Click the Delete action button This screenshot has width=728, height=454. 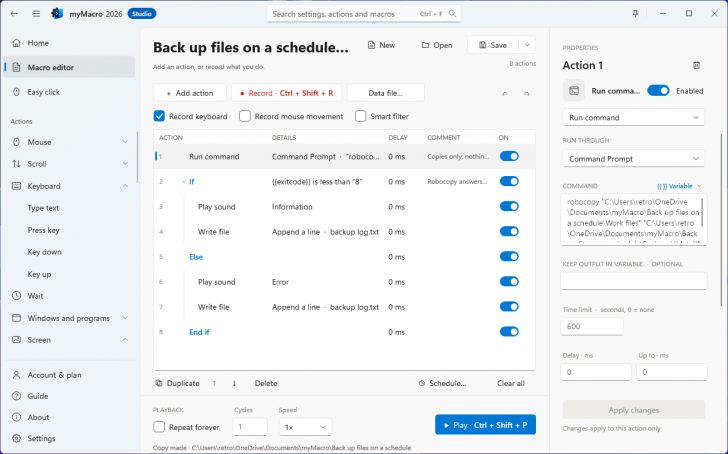point(266,383)
